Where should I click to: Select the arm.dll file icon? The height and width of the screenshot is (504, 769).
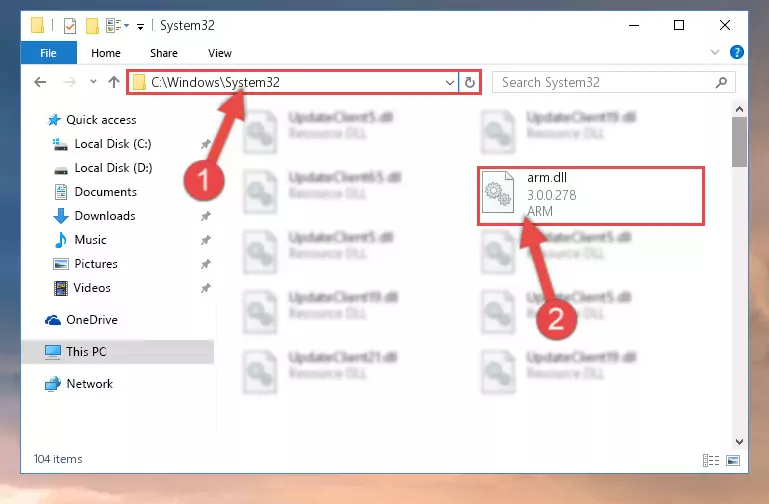pos(498,192)
